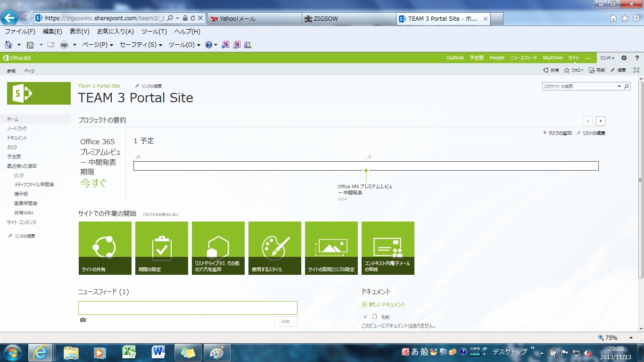Click the volume speaker tray icon
The image size is (644, 362).
tap(587, 353)
